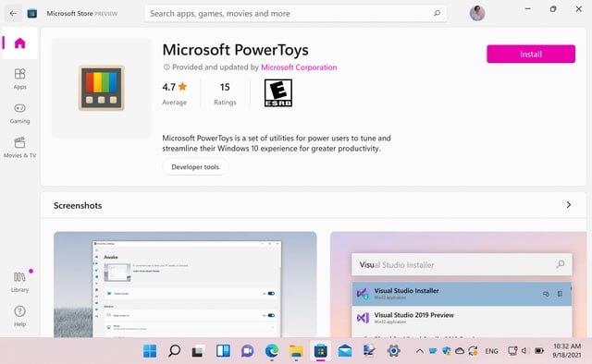Click ENG language indicator

pyautogui.click(x=491, y=351)
